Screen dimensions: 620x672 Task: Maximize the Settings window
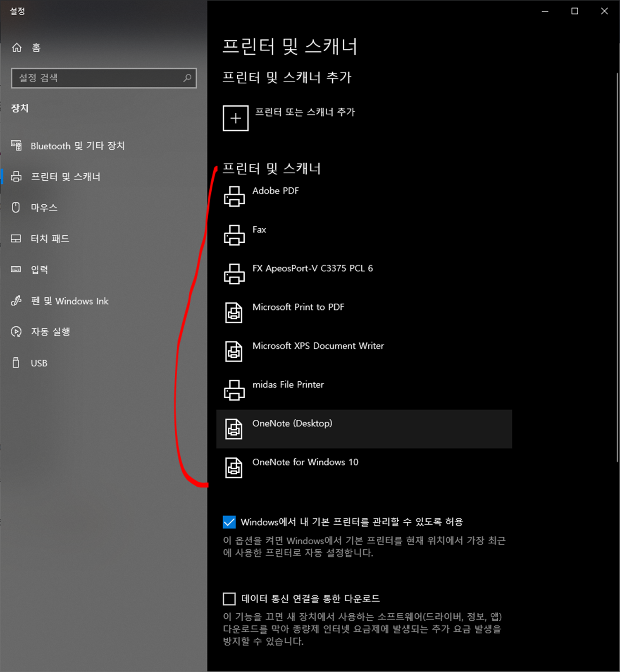pos(575,11)
